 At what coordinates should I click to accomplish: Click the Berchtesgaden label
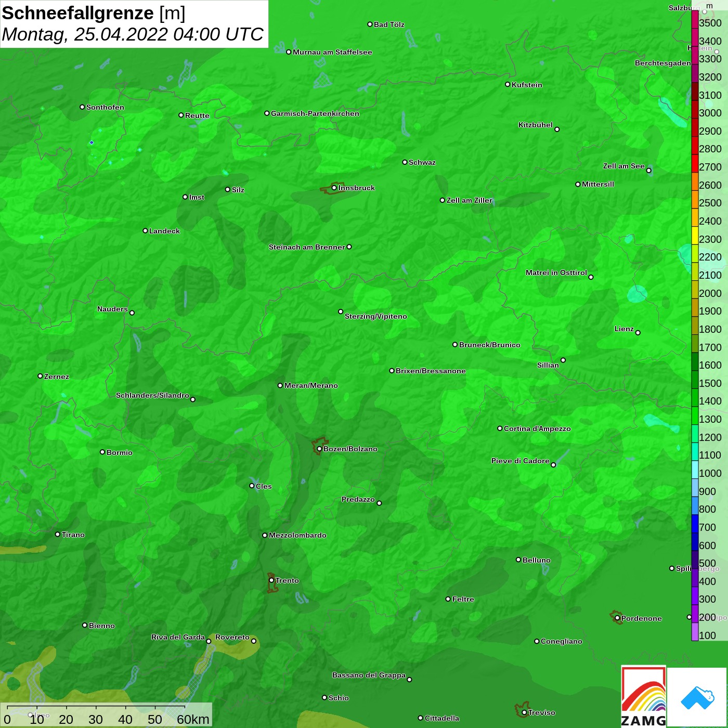[x=663, y=63]
